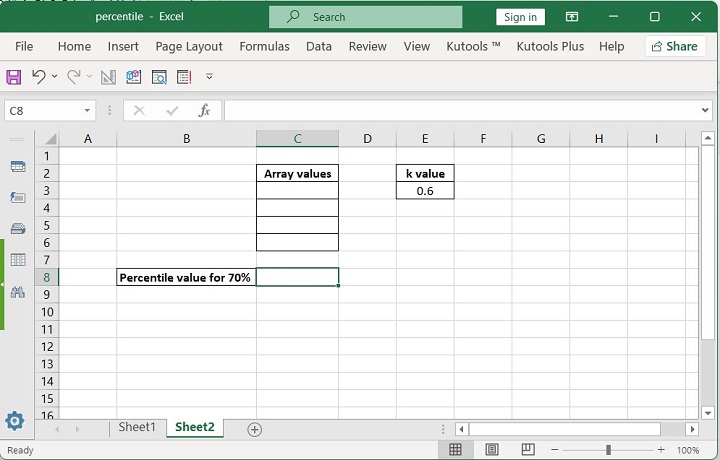Click the Print Preview magnifier icon
This screenshot has width=720, height=460.
159,77
